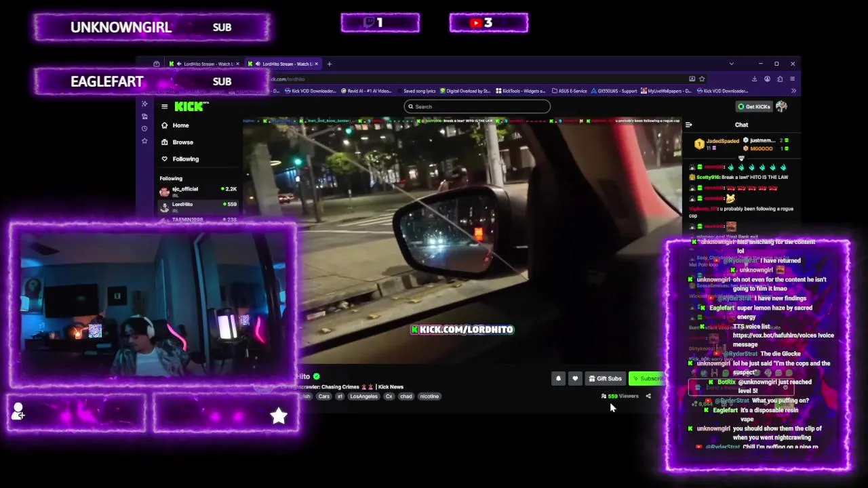Click the Gift Subs button
The height and width of the screenshot is (488, 868).
605,378
